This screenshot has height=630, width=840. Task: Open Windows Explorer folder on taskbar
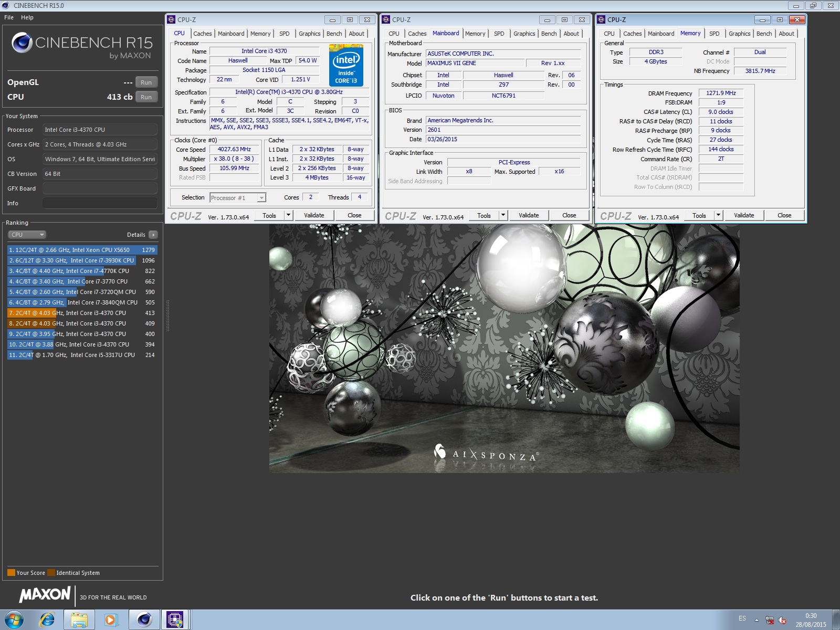(x=79, y=620)
